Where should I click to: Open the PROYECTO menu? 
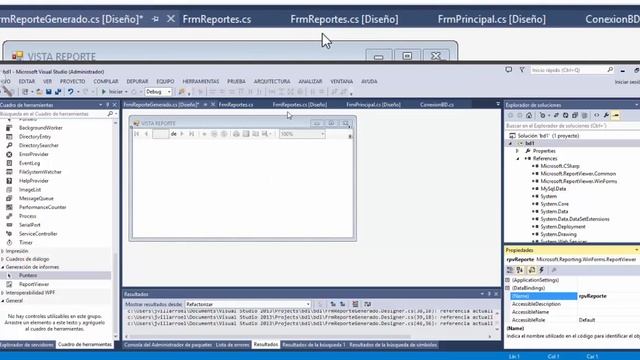(73, 82)
